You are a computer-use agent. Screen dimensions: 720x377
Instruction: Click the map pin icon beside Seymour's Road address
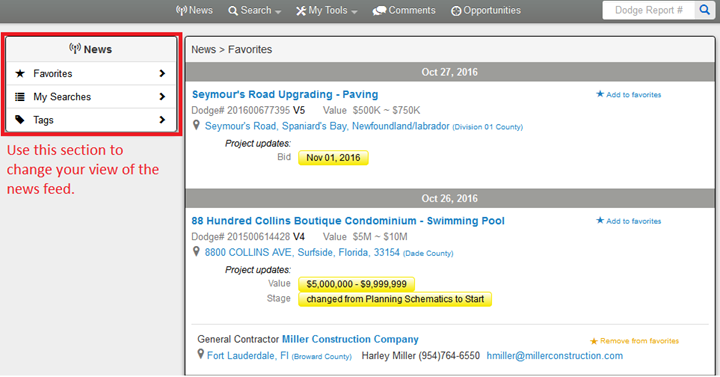tap(196, 125)
